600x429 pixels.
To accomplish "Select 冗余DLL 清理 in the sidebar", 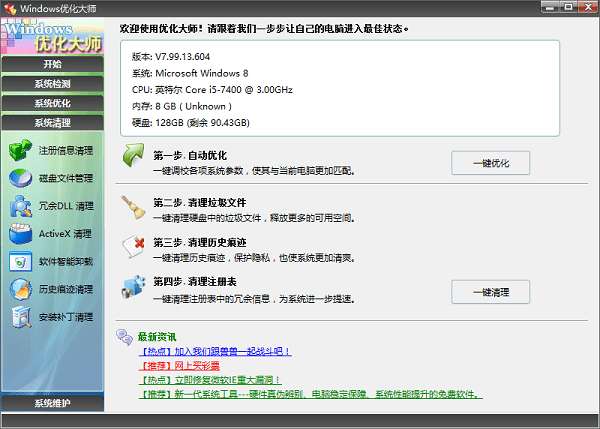I will coord(66,206).
